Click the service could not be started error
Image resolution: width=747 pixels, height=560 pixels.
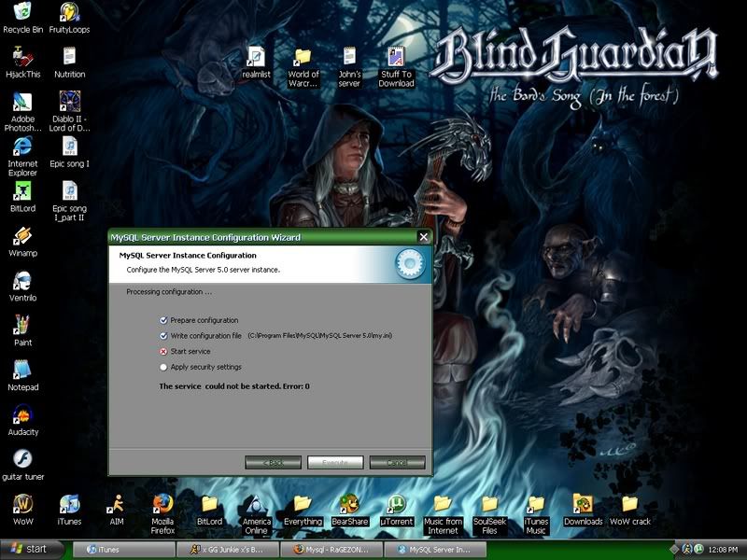point(234,386)
